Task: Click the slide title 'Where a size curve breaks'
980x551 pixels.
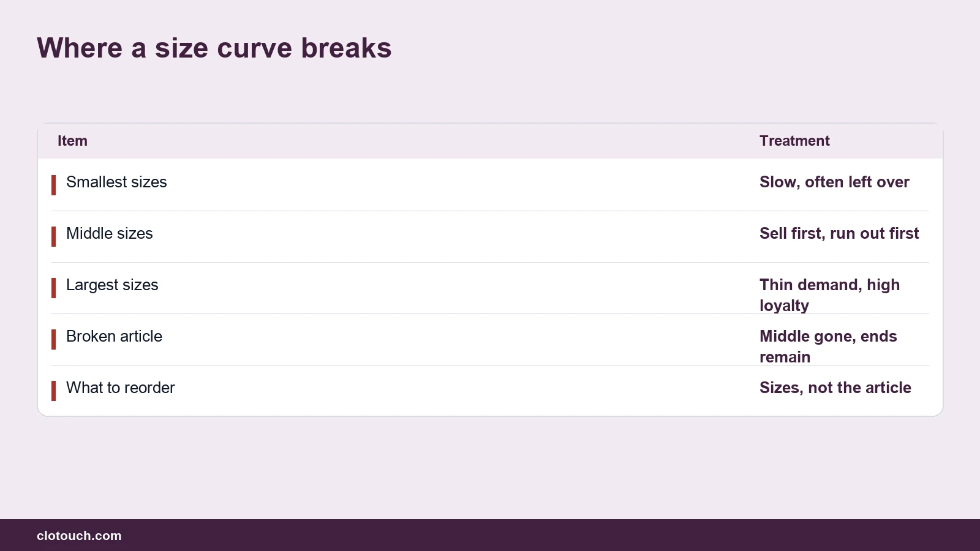Action: [214, 48]
